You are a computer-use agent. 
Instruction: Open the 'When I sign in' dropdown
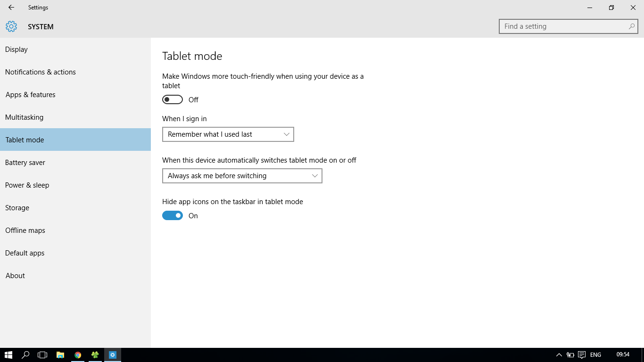click(228, 134)
